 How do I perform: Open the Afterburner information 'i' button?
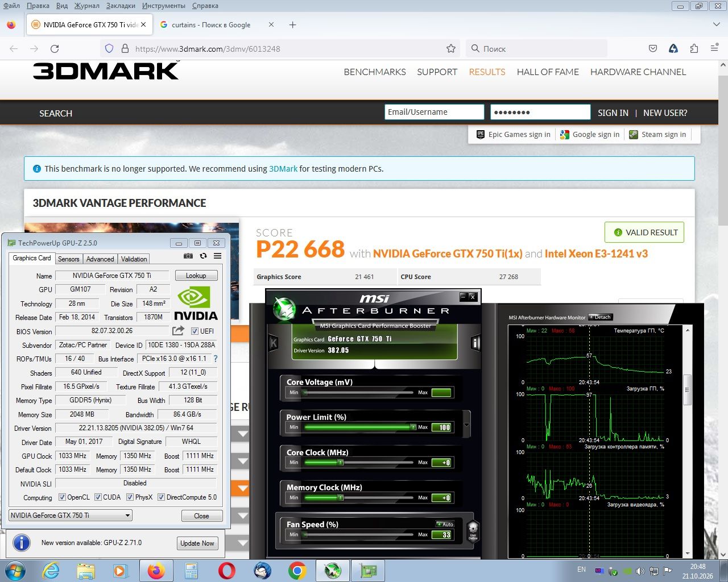coord(475,343)
